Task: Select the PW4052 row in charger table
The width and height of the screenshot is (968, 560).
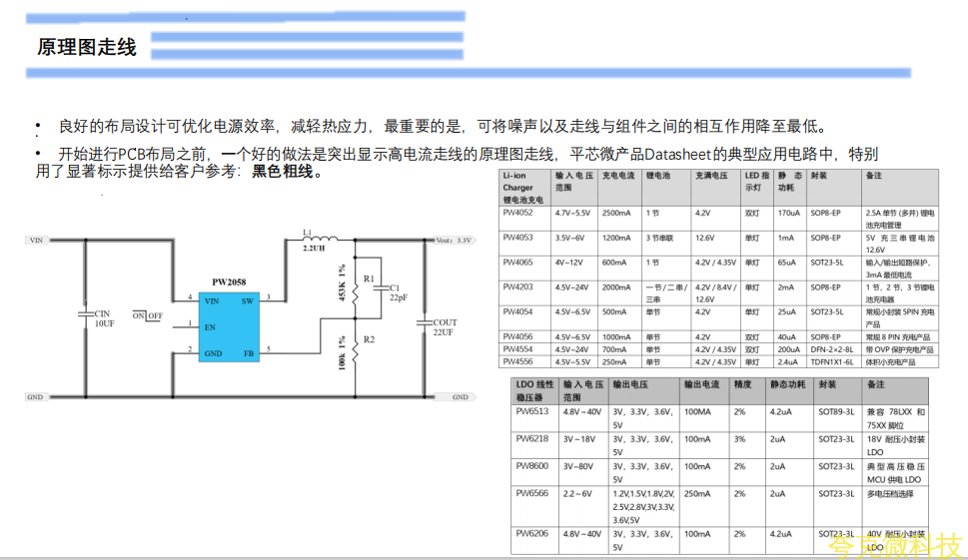Action: [517, 213]
